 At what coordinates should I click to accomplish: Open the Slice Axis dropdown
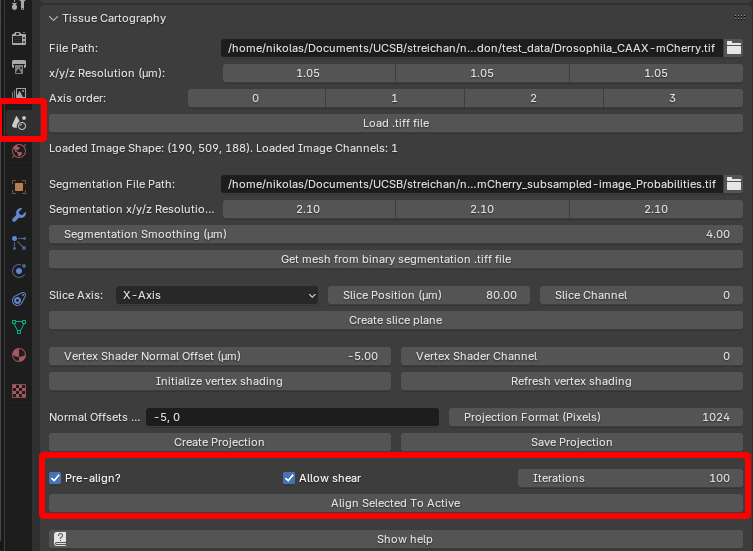pos(217,295)
